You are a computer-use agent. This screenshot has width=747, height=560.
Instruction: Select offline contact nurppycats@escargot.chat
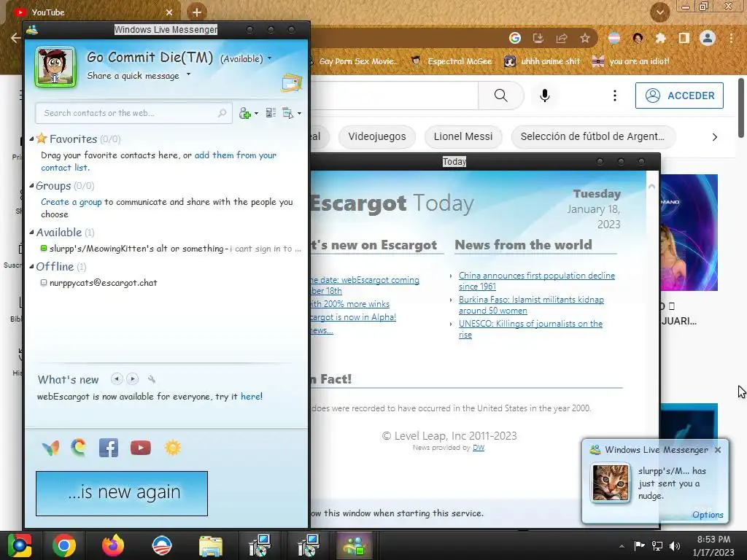click(99, 283)
